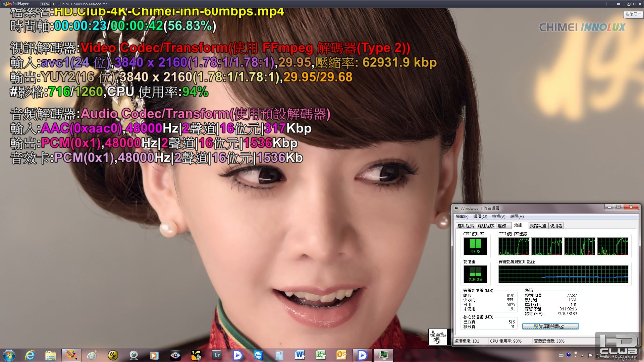Open the 檢視(V) menu in Task Manager
Viewport: 644px width, 362px height.
(498, 217)
